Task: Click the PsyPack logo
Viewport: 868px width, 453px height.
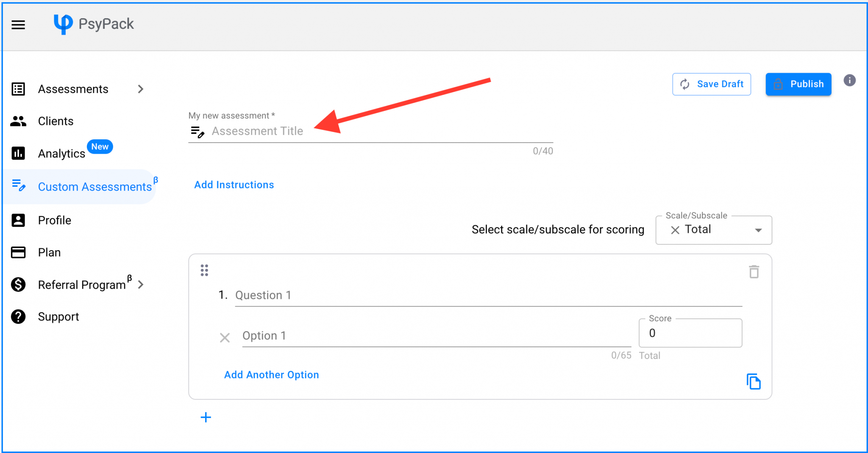Action: [94, 24]
